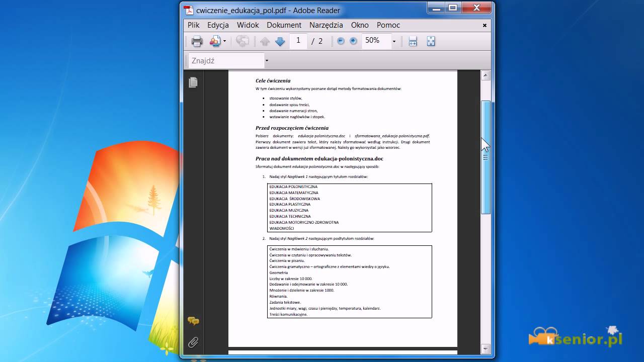Open the Pomoc menu
Image resolution: width=644 pixels, height=362 pixels.
(388, 25)
